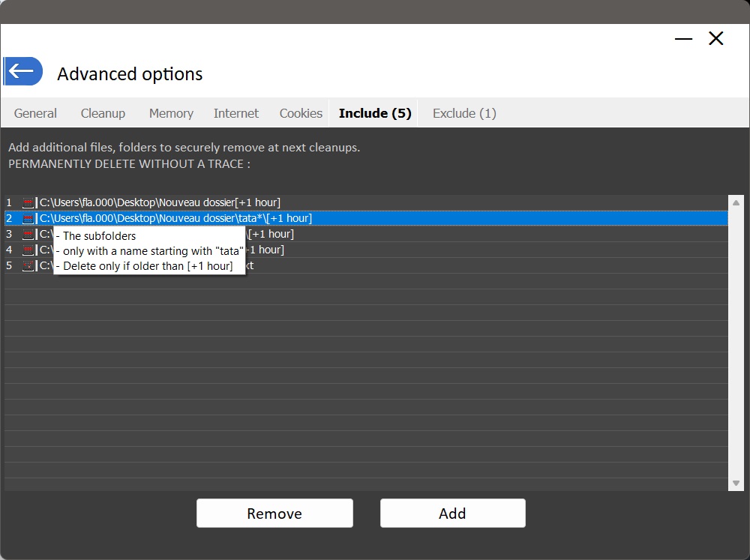Open the Cleanup tab
This screenshot has width=750, height=560.
103,113
